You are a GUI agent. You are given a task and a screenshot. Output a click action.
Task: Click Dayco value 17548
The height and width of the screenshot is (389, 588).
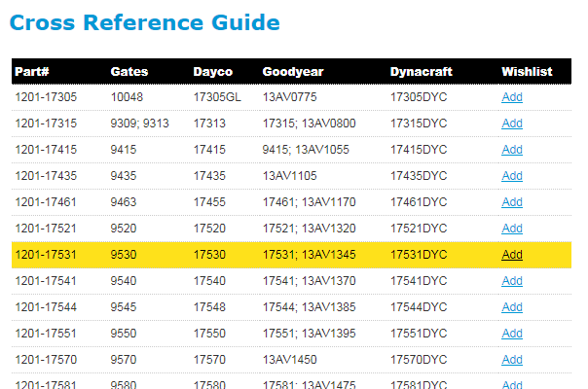point(209,307)
